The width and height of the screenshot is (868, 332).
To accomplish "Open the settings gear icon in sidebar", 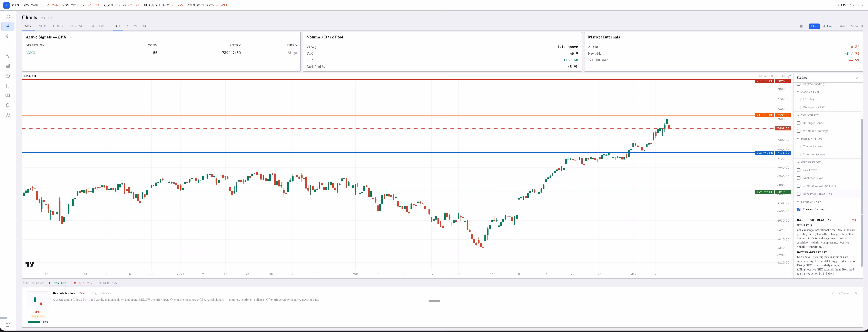I will (x=8, y=115).
